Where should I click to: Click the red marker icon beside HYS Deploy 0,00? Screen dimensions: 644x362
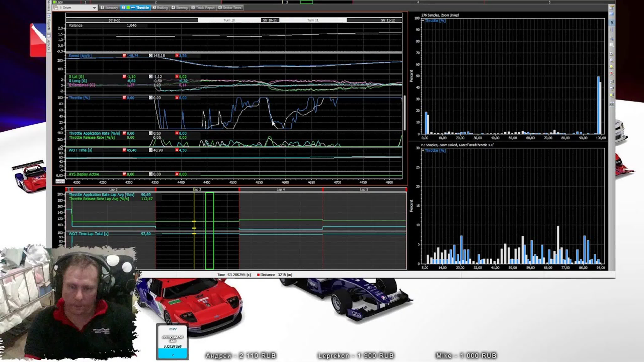(x=124, y=174)
